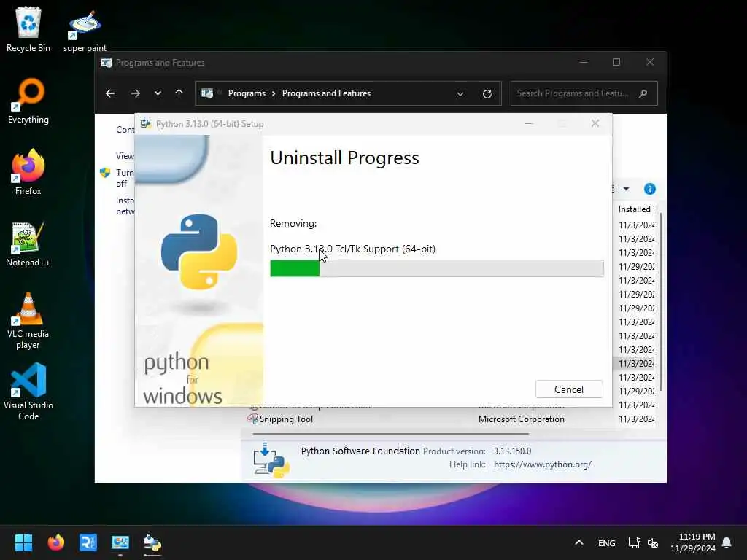Click the Snipping Tool row icon
This screenshot has width=747, height=560.
pos(252,419)
